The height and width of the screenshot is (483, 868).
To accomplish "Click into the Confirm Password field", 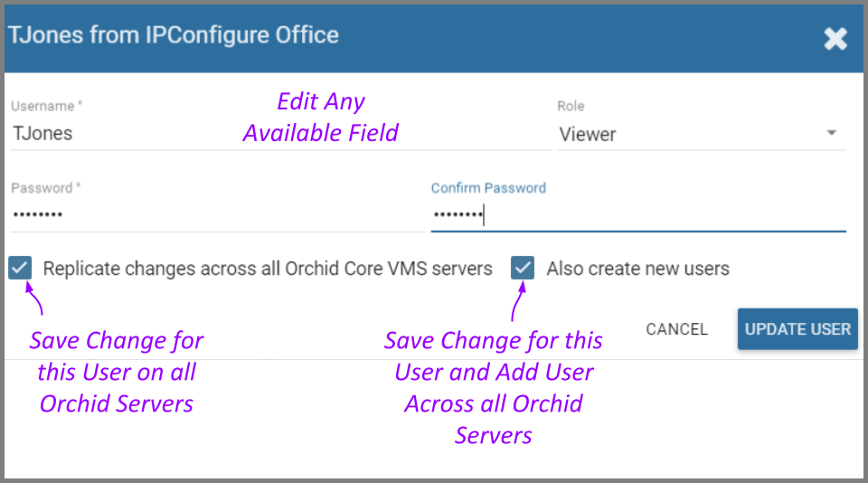I will point(637,215).
